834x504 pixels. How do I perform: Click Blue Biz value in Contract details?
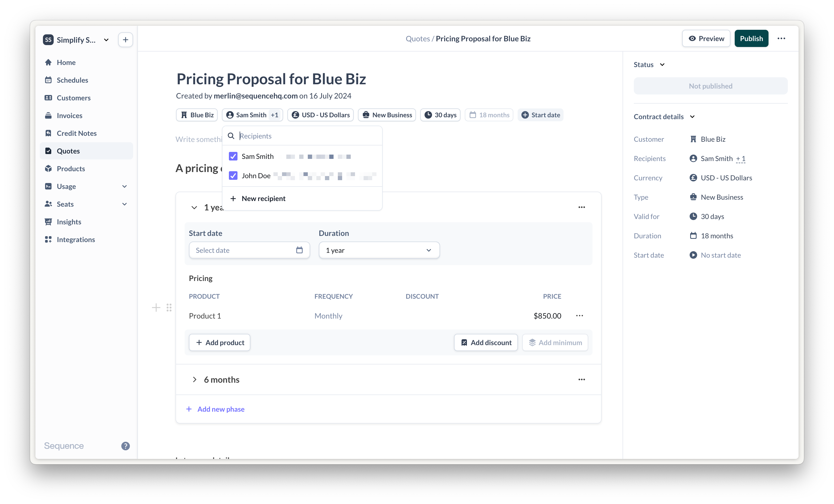click(x=713, y=139)
